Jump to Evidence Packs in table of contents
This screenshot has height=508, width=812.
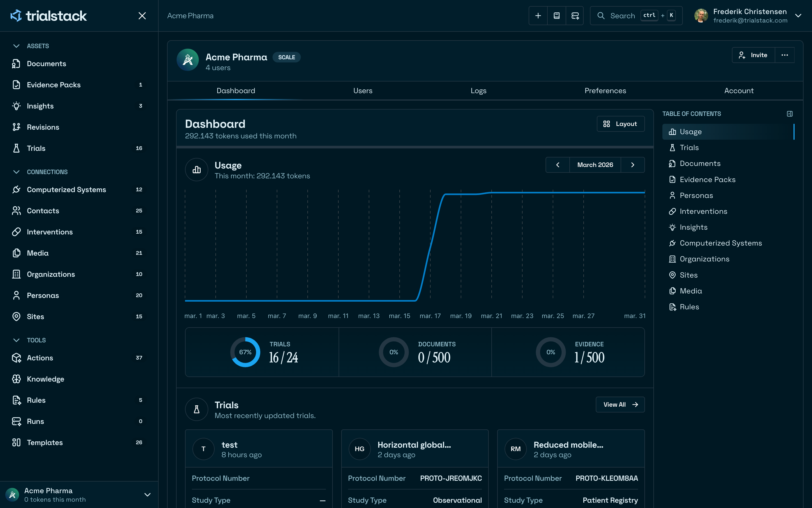[x=728, y=179]
